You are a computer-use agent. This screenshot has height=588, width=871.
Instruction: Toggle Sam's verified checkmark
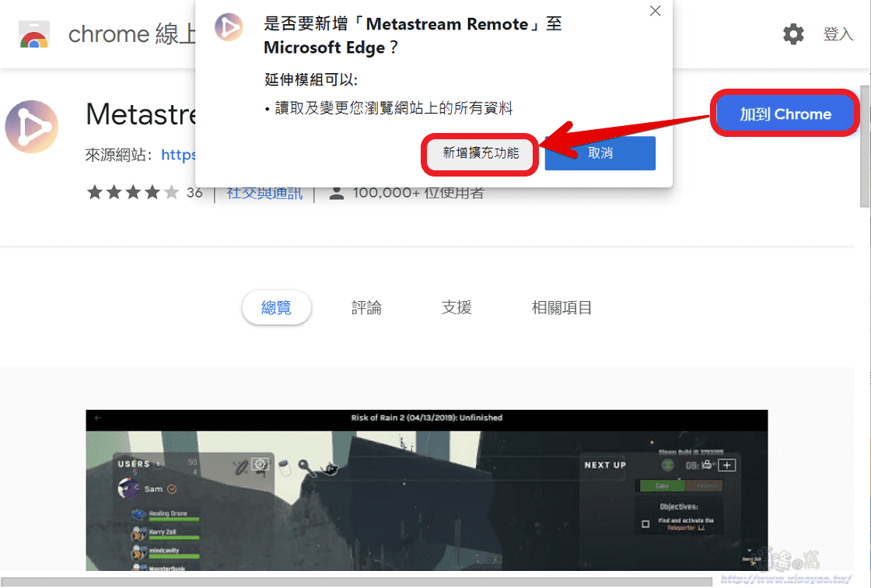pos(172,489)
